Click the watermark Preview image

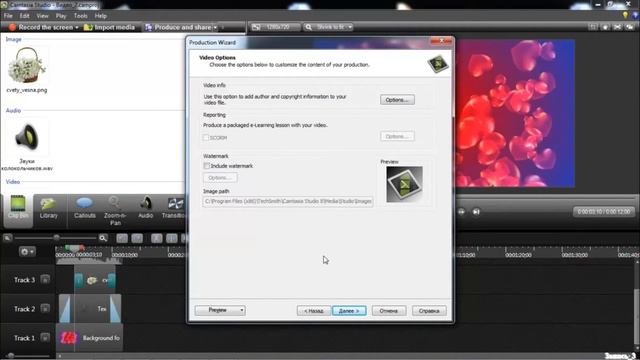pos(404,184)
